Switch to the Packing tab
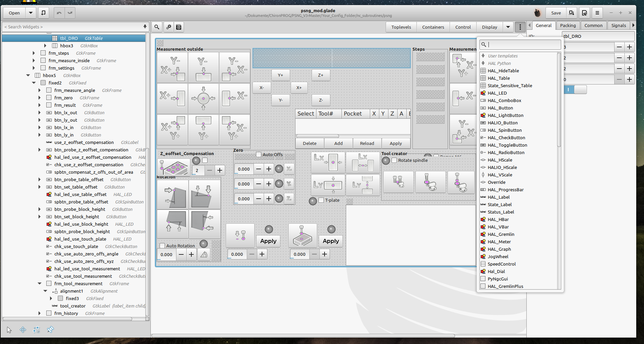Viewport: 644px width, 344px height. (x=568, y=25)
